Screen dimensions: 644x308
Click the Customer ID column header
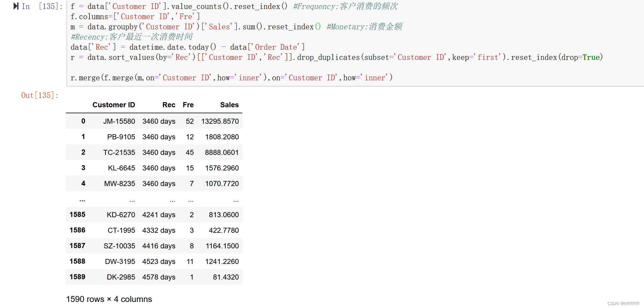pyautogui.click(x=114, y=105)
